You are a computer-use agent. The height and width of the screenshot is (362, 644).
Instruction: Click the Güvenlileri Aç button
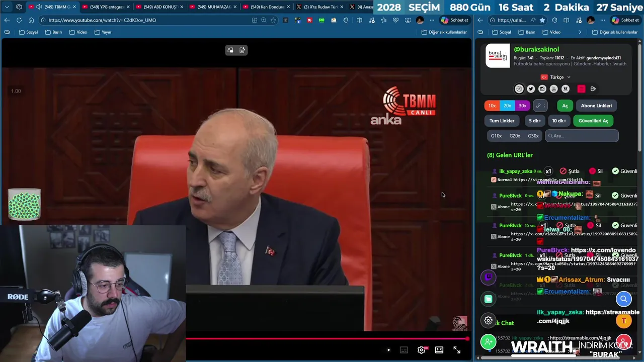[x=593, y=121]
